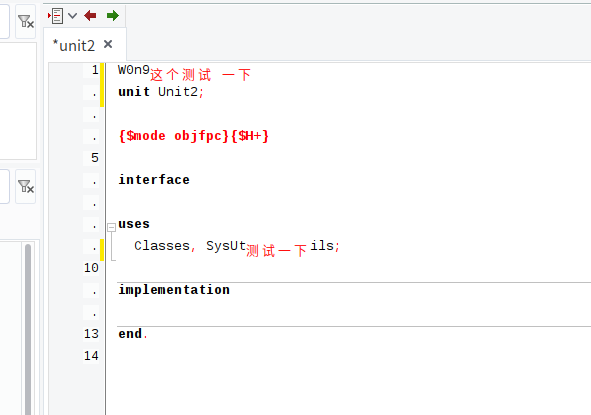
Task: Click the {$mode objfpc}{$H+} directive
Action: [x=194, y=136]
